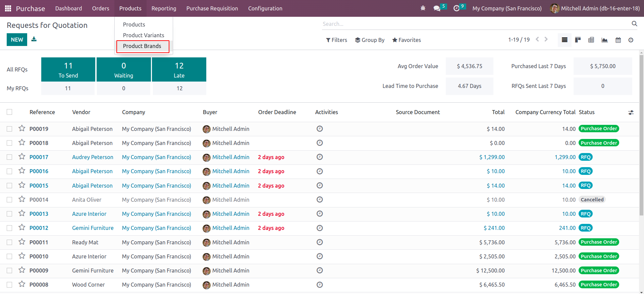The height and width of the screenshot is (294, 644).
Task: Click the Purchase app title
Action: pyautogui.click(x=31, y=8)
